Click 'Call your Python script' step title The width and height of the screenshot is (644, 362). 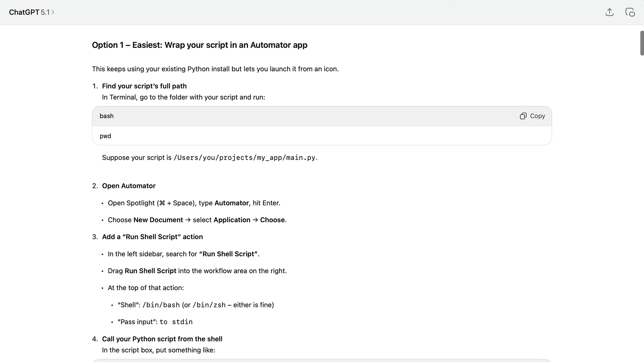(162, 339)
